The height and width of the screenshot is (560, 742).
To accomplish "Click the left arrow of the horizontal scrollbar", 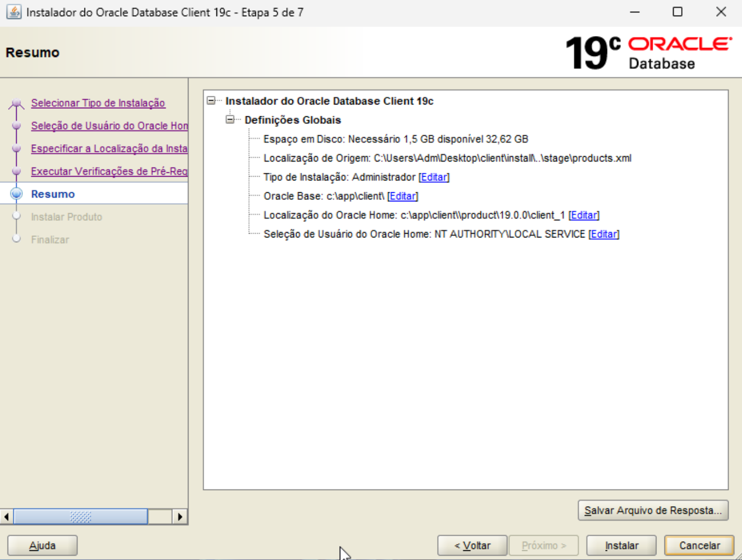I will pyautogui.click(x=5, y=516).
